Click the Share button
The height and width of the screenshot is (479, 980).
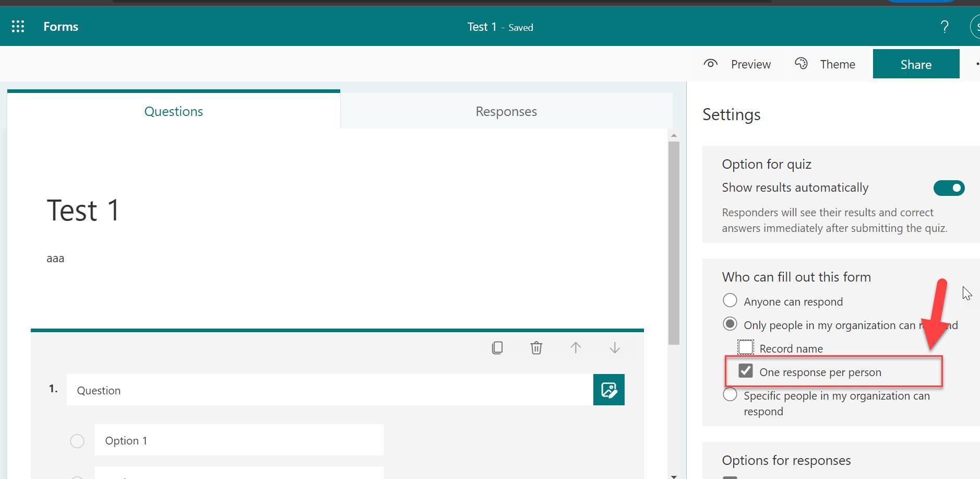tap(916, 64)
